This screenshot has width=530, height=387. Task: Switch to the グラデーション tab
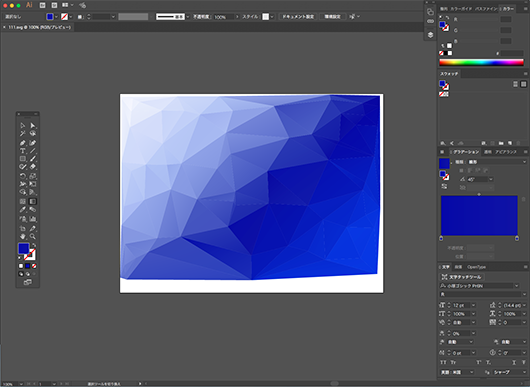tap(466, 152)
